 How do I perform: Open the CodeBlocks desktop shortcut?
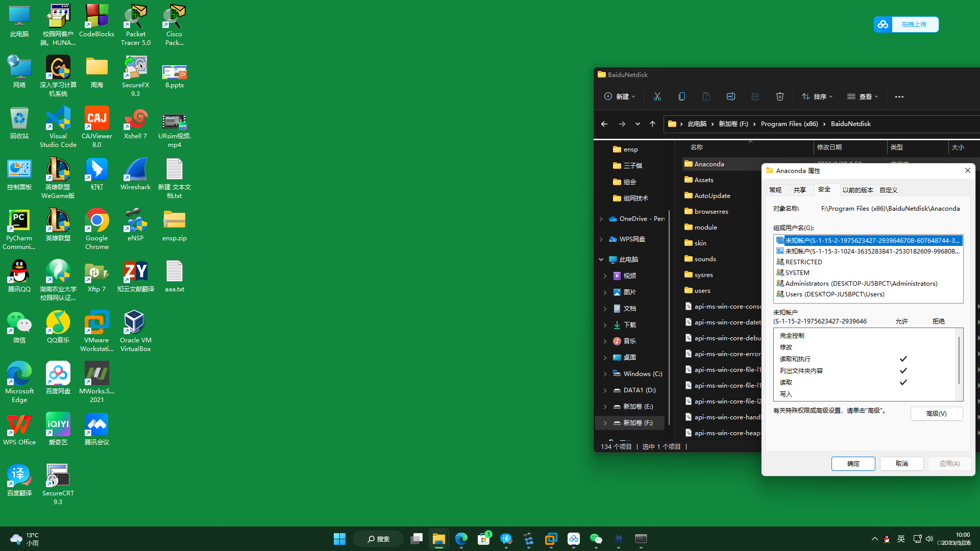tap(96, 21)
